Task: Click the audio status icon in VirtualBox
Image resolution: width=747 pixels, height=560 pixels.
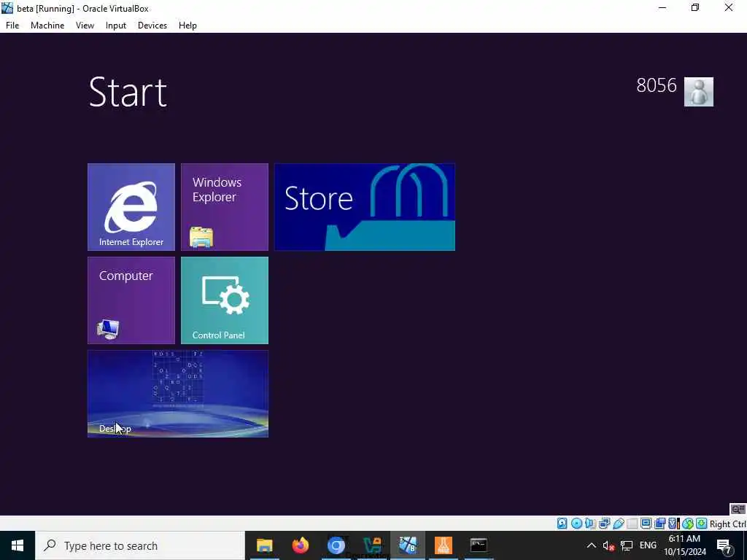Action: coord(589,524)
